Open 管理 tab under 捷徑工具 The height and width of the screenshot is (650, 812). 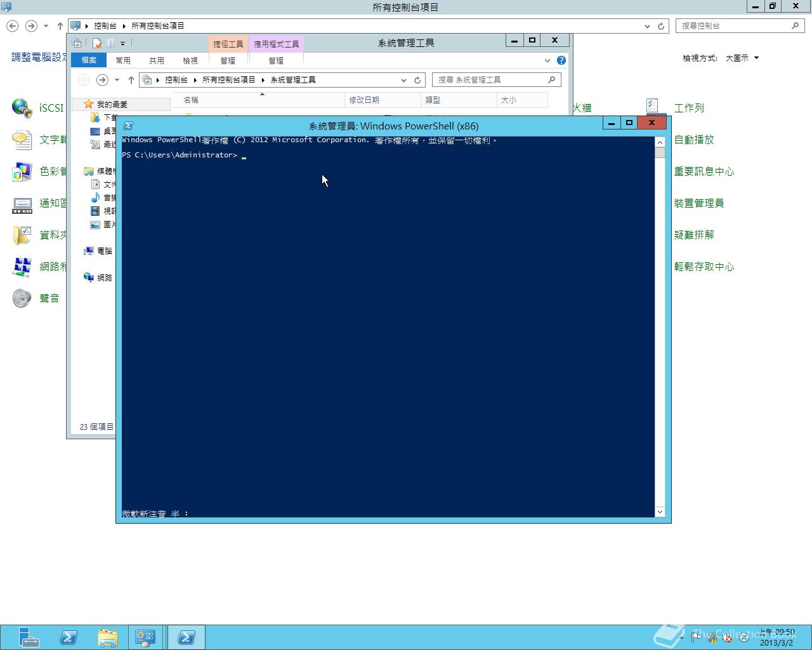[x=228, y=60]
